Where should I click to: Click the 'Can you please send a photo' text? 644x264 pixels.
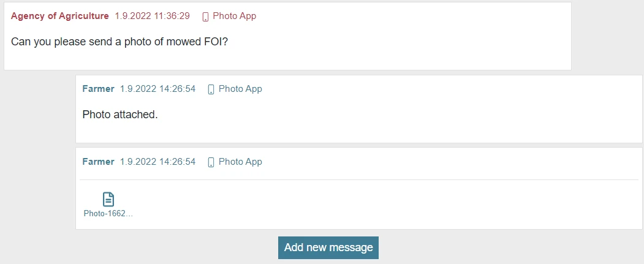coord(74,42)
